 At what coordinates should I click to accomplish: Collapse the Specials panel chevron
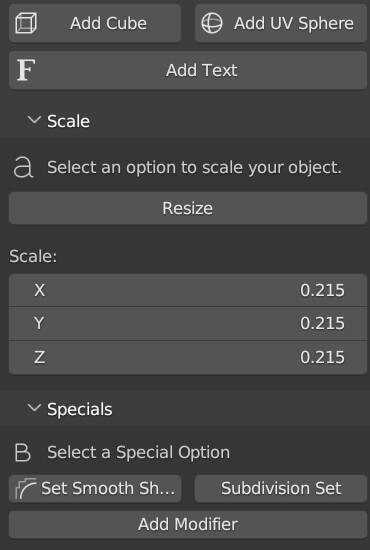tap(34, 408)
